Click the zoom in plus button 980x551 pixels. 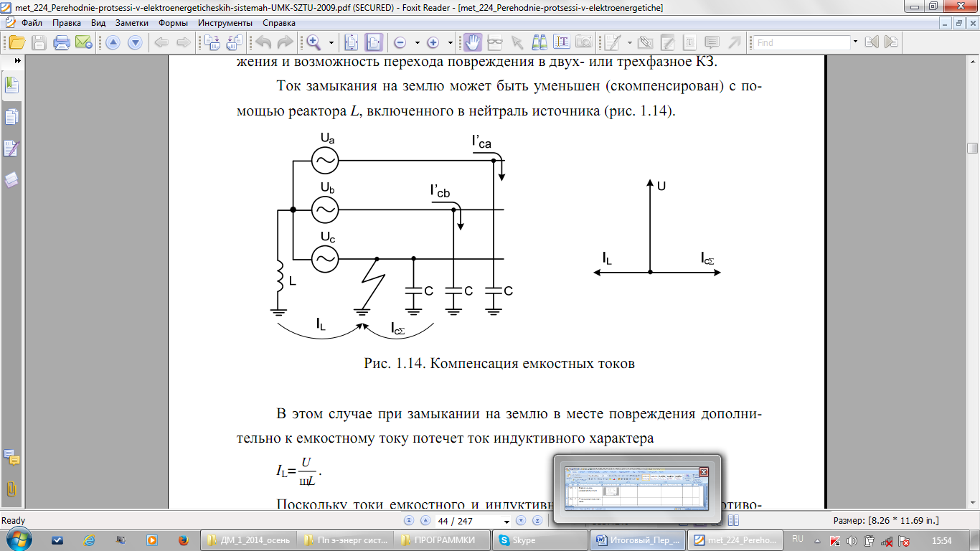point(433,42)
